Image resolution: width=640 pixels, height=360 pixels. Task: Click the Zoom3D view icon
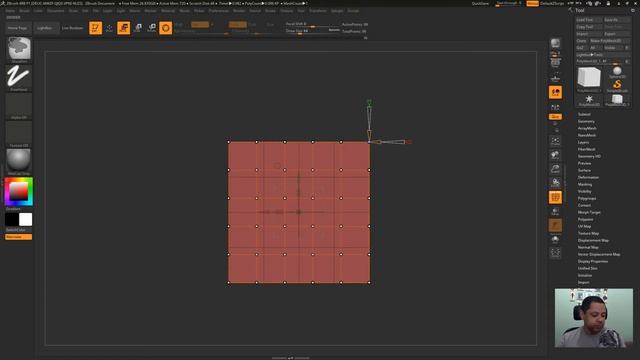coord(555,169)
